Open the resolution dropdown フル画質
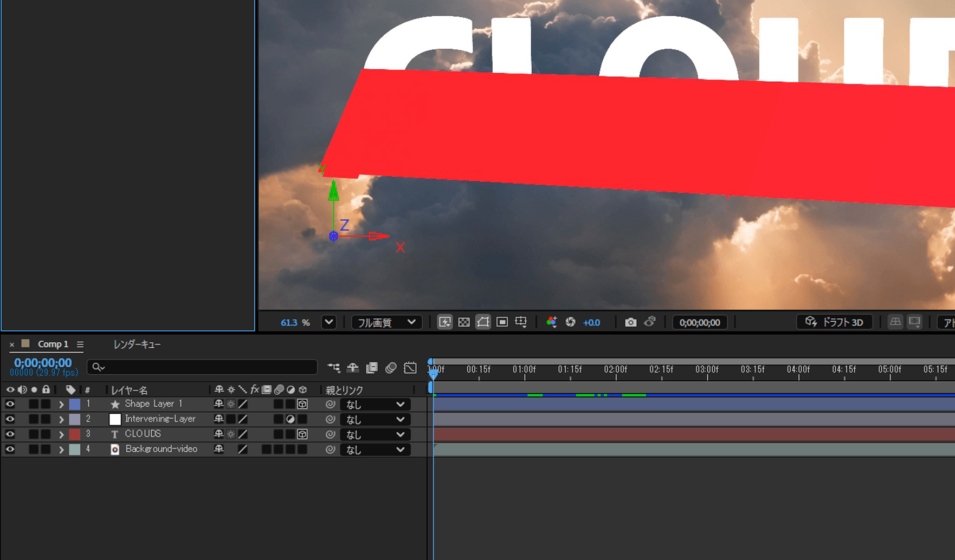This screenshot has width=955, height=560. pyautogui.click(x=386, y=322)
